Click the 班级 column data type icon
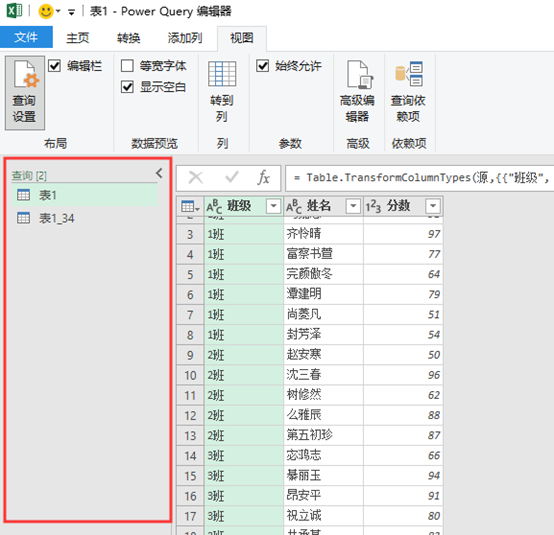554x535 pixels. point(214,206)
